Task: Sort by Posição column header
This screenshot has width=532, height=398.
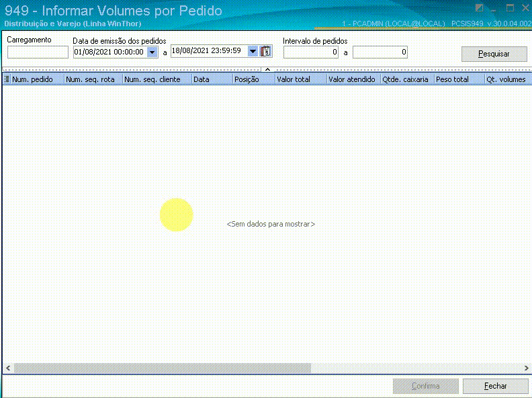Action: point(253,79)
